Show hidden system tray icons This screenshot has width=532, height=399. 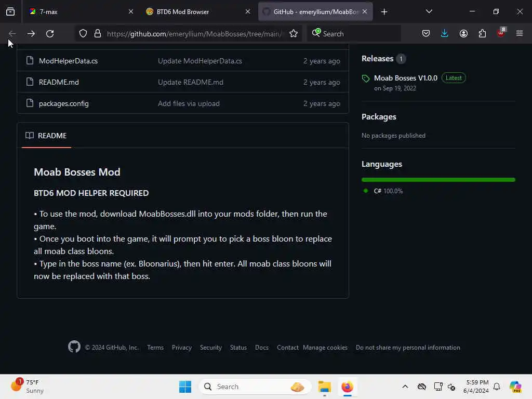click(405, 387)
